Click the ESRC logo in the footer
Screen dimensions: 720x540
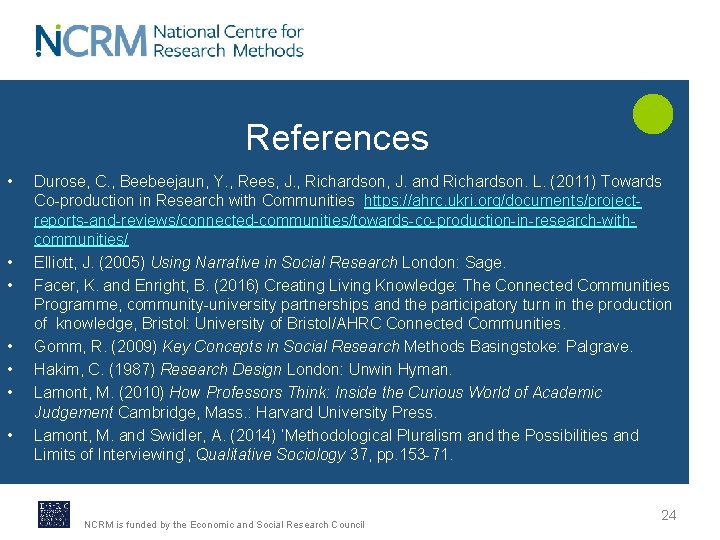[54, 514]
